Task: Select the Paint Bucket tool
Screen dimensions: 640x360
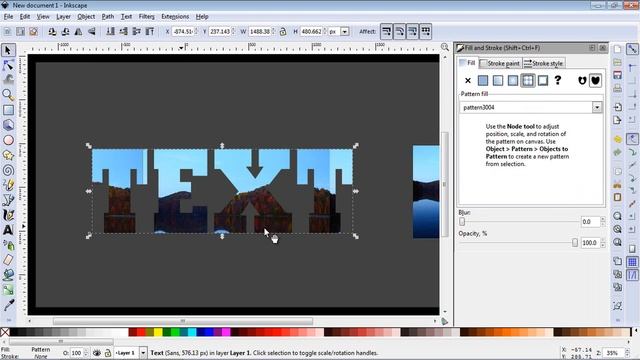Action: [x=8, y=275]
